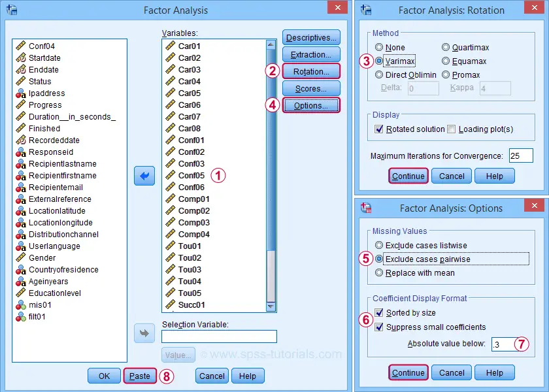Click the Factor Analysis window title icon
The image size is (549, 392).
(12, 10)
